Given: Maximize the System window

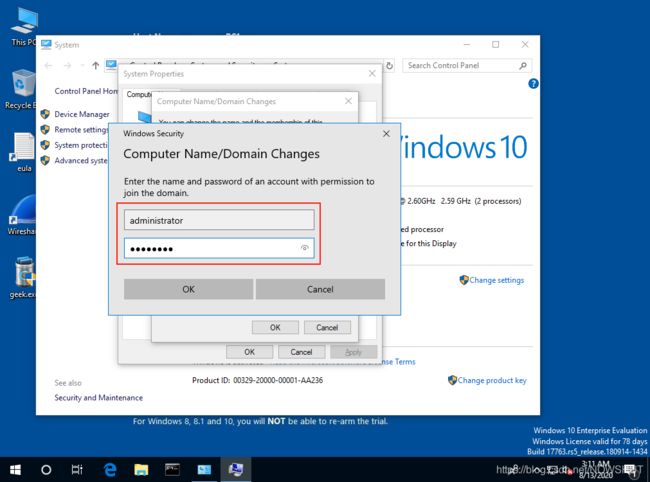Looking at the screenshot, I should tap(495, 44).
